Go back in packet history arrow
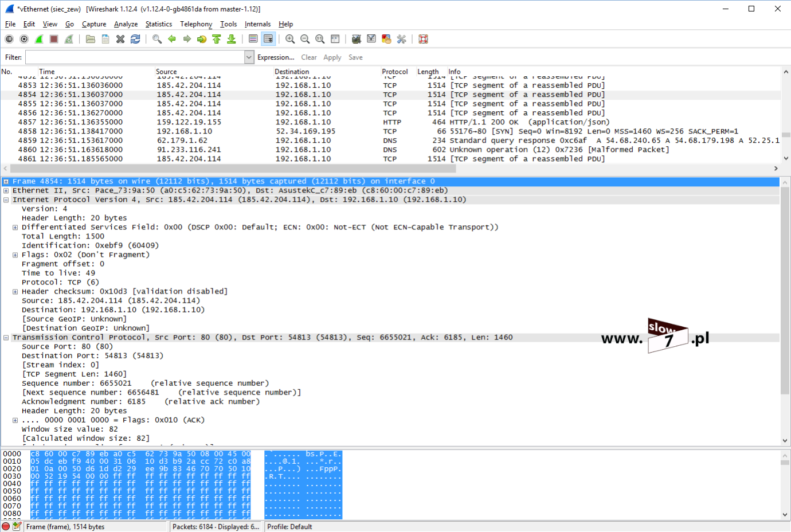This screenshot has height=532, width=791. click(172, 39)
